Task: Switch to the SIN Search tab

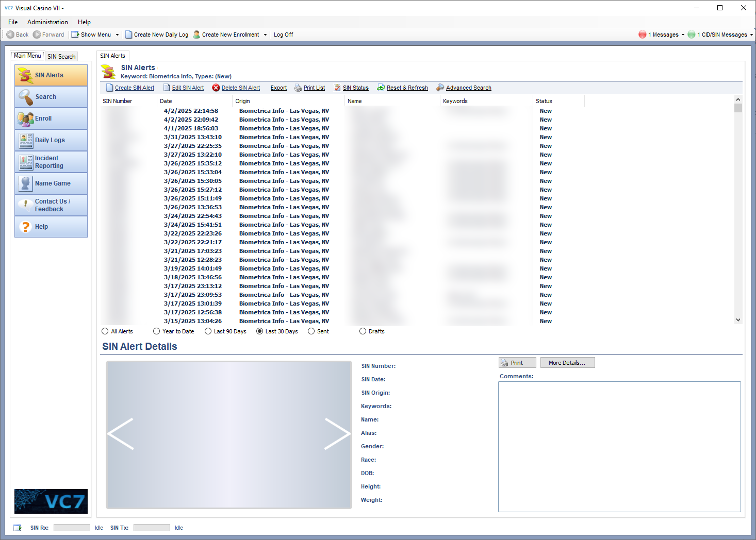Action: coord(61,56)
